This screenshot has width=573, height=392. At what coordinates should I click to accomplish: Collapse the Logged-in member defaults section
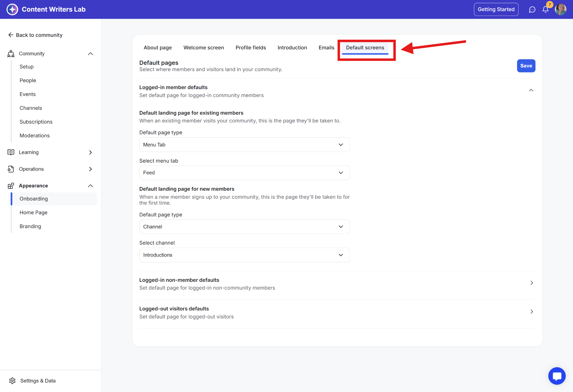531,90
